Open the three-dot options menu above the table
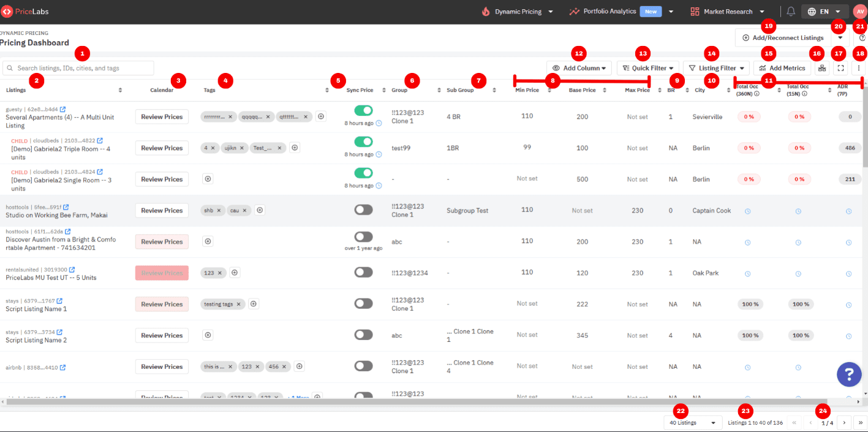This screenshot has width=868, height=432. coord(859,67)
